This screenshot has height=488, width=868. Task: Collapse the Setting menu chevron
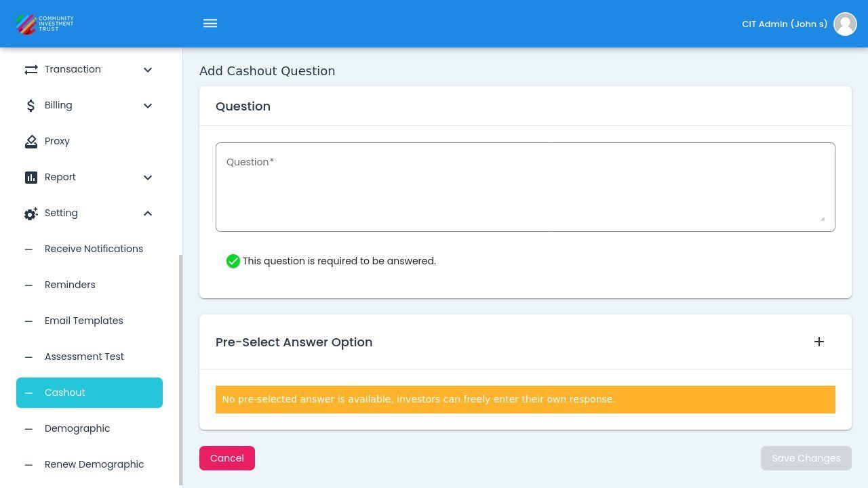[148, 213]
